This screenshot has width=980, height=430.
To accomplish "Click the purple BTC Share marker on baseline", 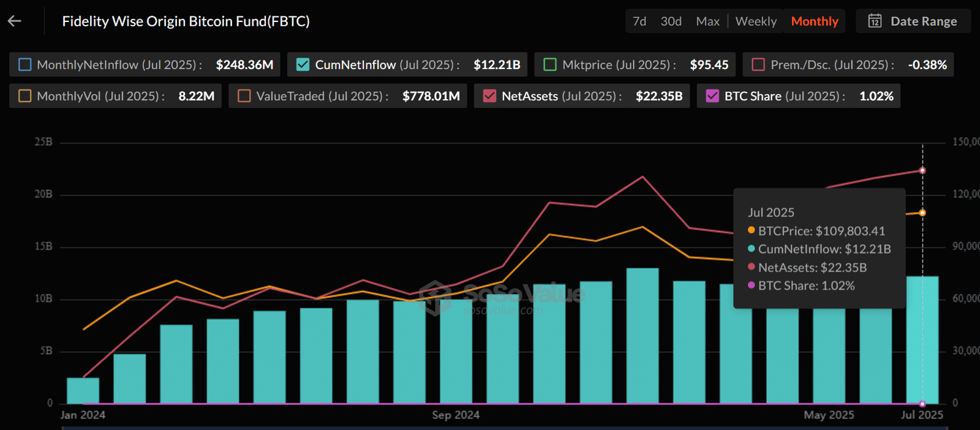I will [922, 404].
